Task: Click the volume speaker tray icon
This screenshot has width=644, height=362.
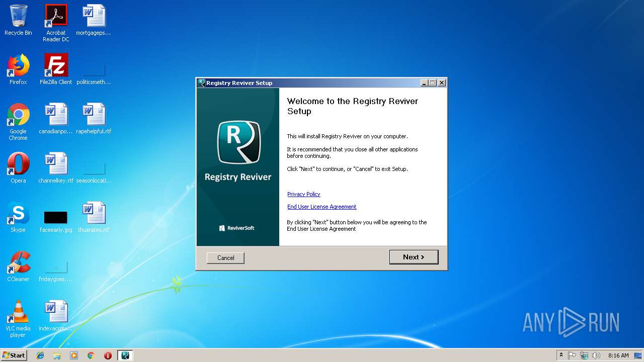Action: (596, 355)
